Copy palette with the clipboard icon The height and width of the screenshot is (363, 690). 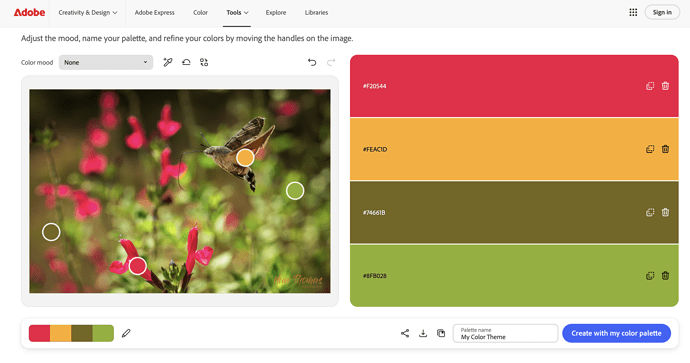[x=441, y=334]
